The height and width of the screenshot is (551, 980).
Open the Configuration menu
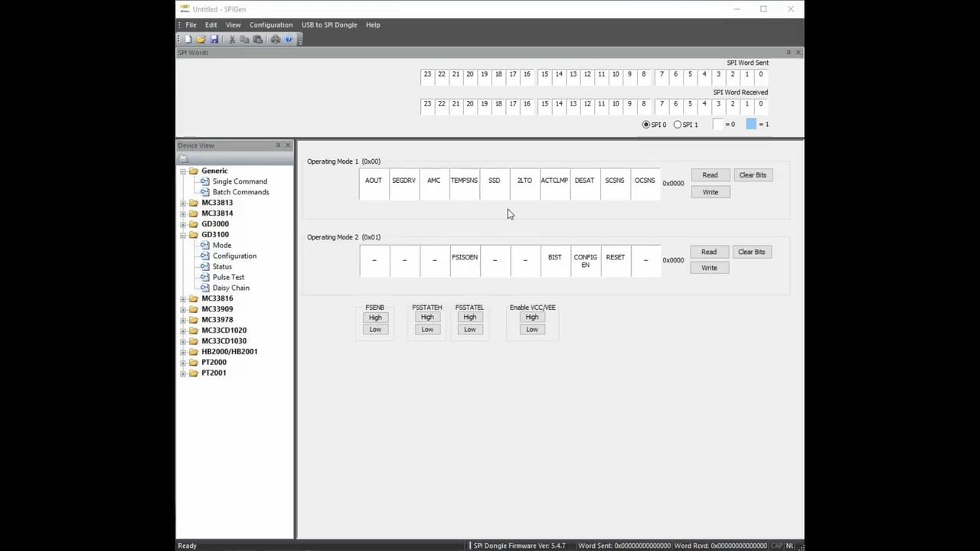pos(270,24)
